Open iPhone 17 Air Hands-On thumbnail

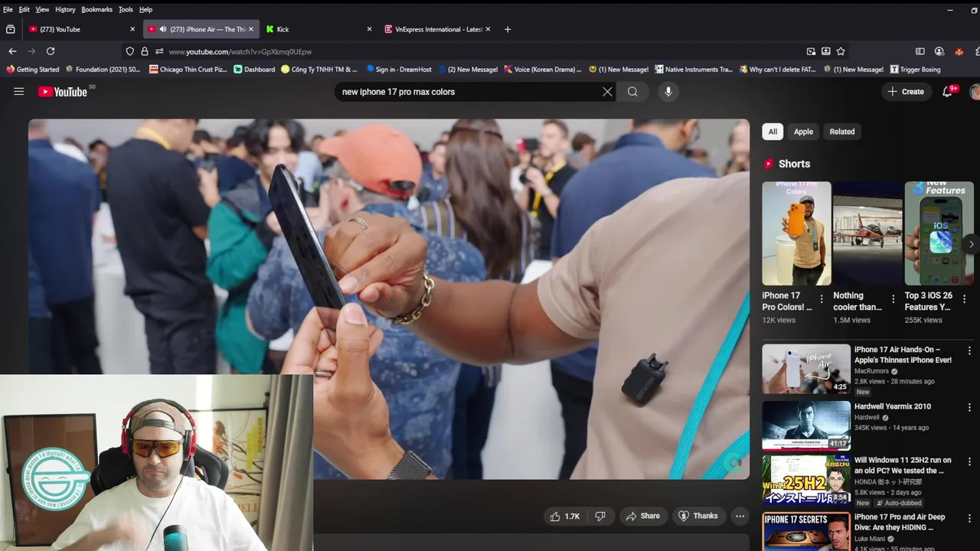tap(806, 369)
